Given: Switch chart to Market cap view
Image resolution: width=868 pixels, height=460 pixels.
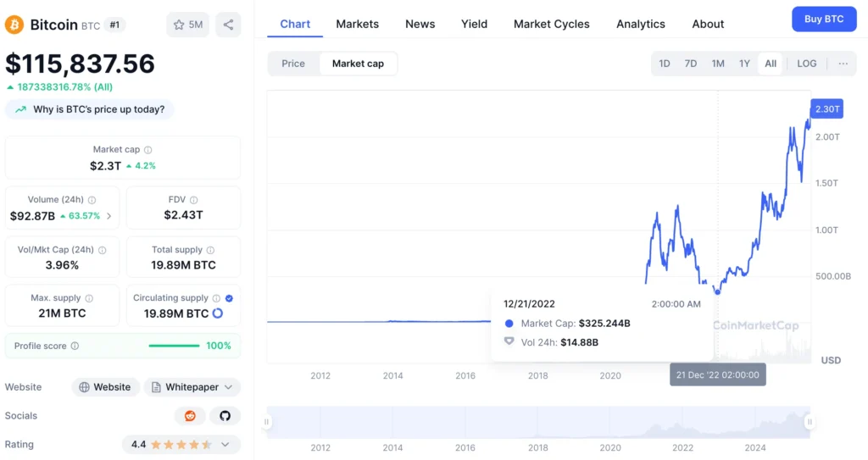Looking at the screenshot, I should coord(358,64).
